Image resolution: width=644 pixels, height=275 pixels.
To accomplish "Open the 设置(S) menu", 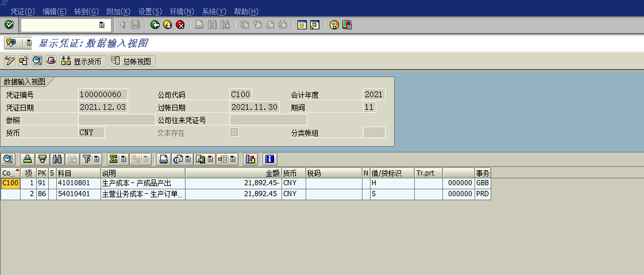I will coord(150,12).
